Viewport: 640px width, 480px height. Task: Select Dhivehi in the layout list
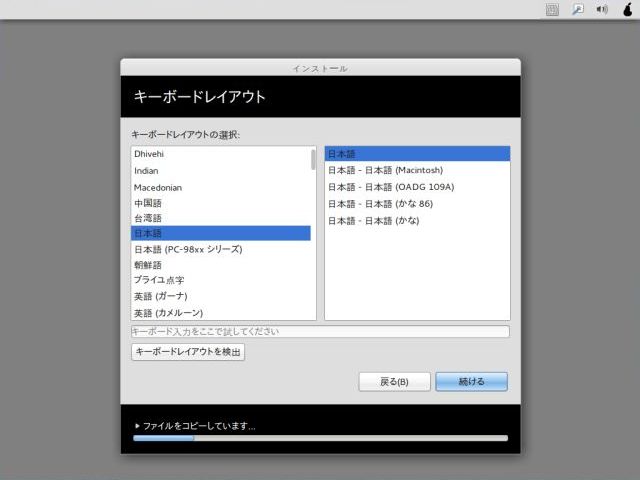(150, 154)
